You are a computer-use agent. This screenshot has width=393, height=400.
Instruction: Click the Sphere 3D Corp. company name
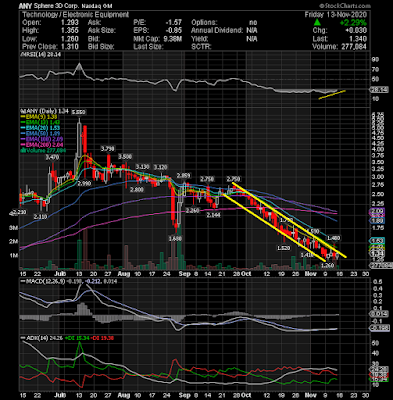point(56,6)
